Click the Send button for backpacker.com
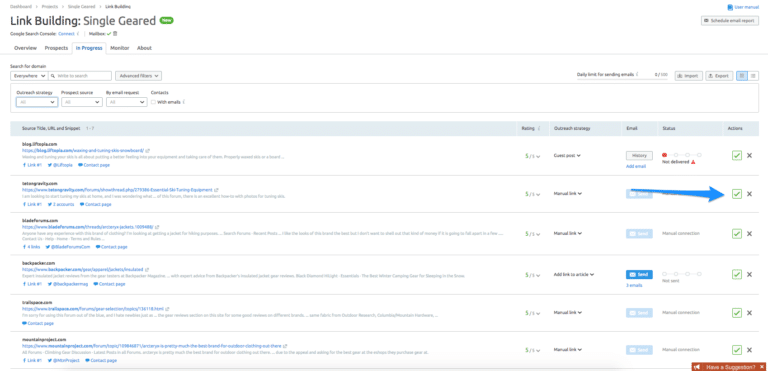The image size is (768, 371). (639, 274)
